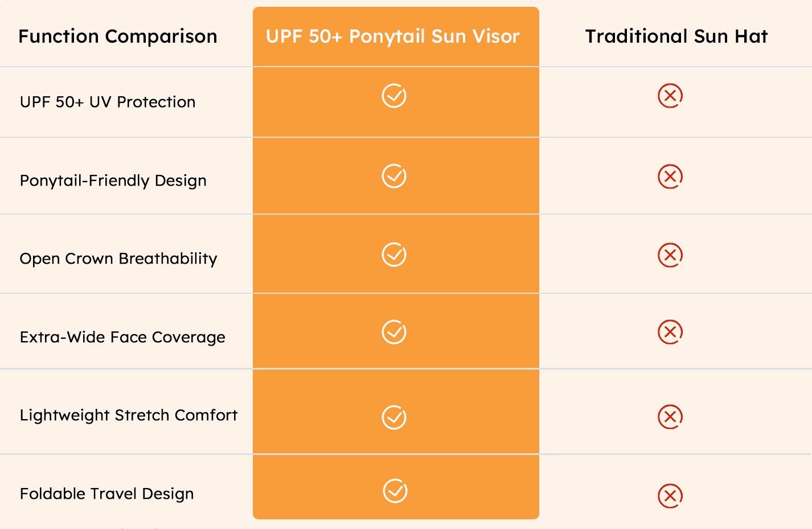Viewport: 812px width, 529px height.
Task: Click the checkmark for Extra-Wide Face Coverage
Action: tap(394, 332)
